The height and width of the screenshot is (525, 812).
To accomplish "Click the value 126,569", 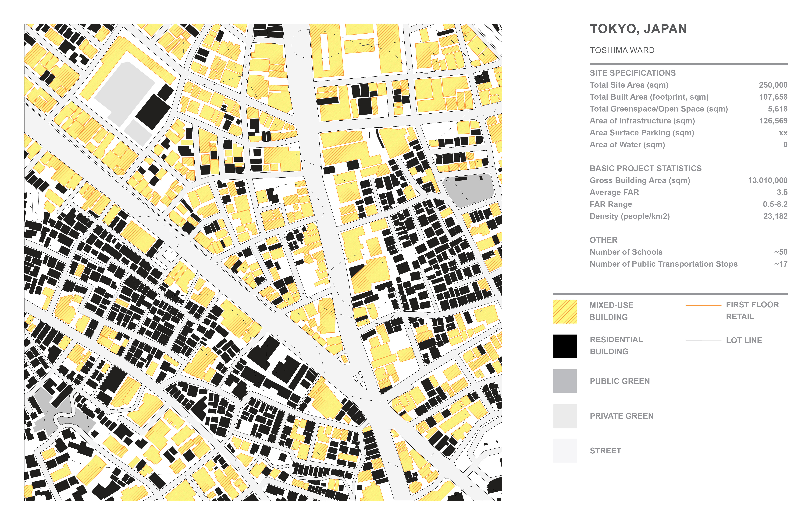I will (773, 121).
